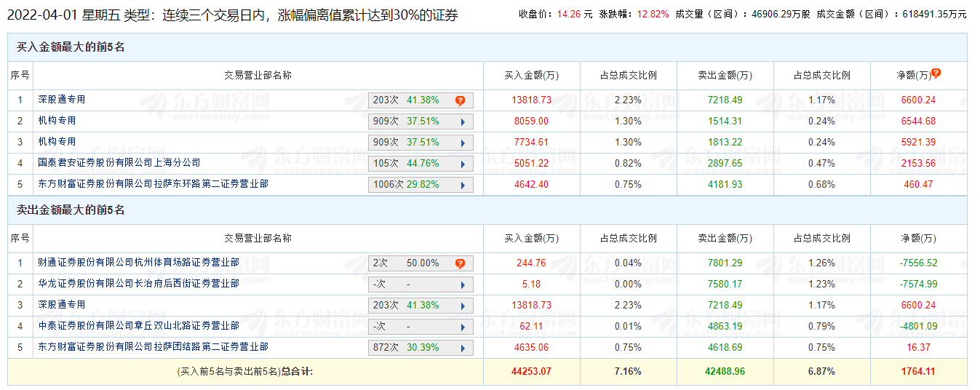Click sell amount cell 7801.29
980x390 pixels.
(x=725, y=263)
